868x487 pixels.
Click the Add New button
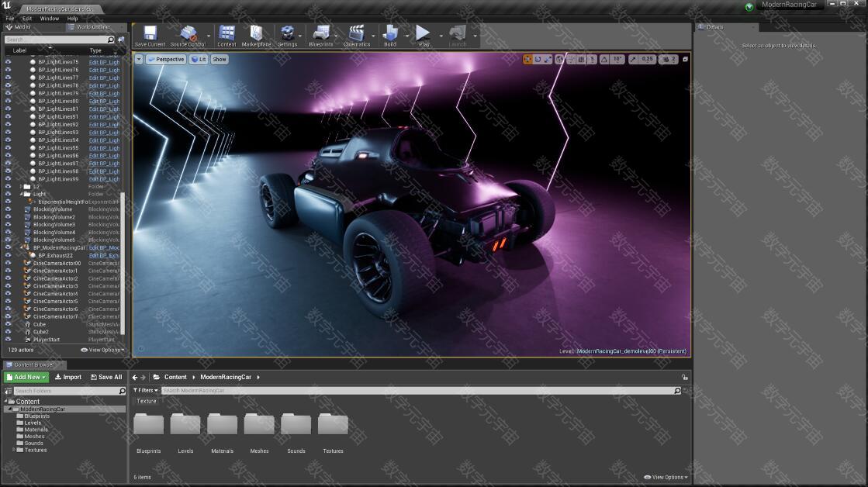pos(26,377)
